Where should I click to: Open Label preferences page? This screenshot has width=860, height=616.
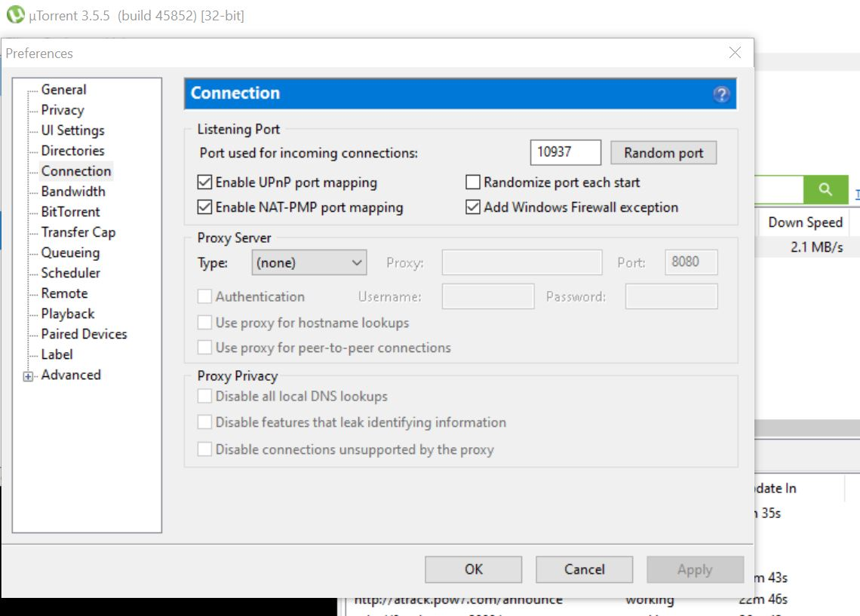pos(57,354)
